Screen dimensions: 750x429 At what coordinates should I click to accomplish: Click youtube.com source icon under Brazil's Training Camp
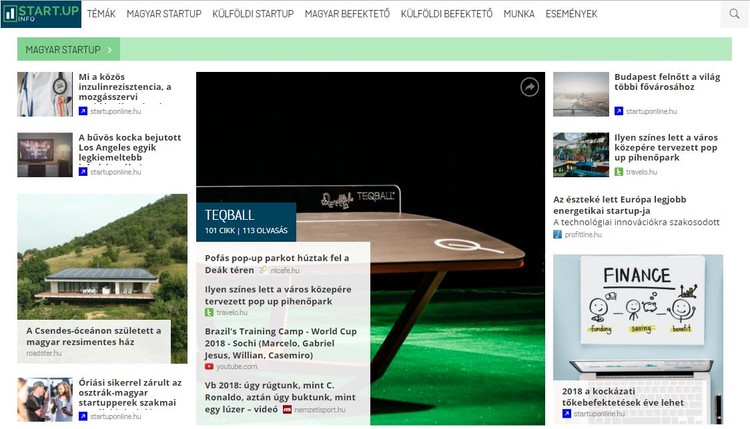209,366
